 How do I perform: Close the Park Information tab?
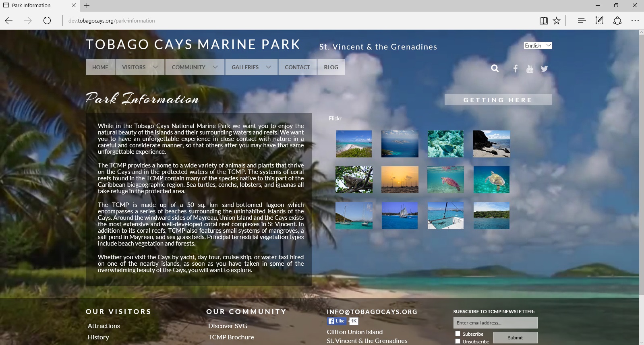click(74, 5)
